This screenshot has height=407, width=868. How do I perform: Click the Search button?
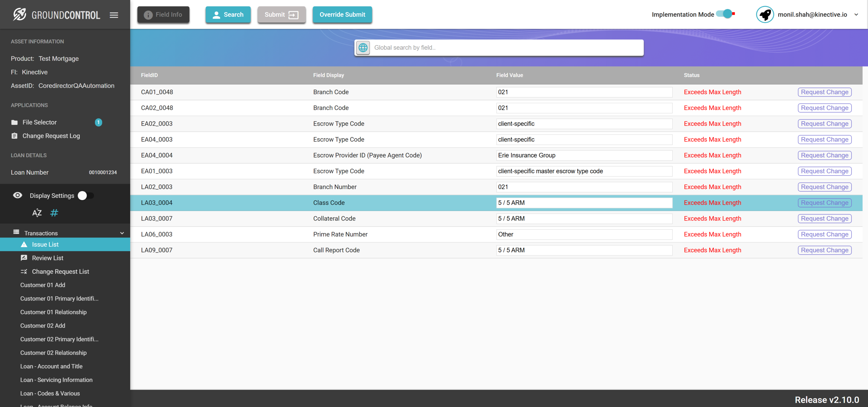(x=228, y=15)
